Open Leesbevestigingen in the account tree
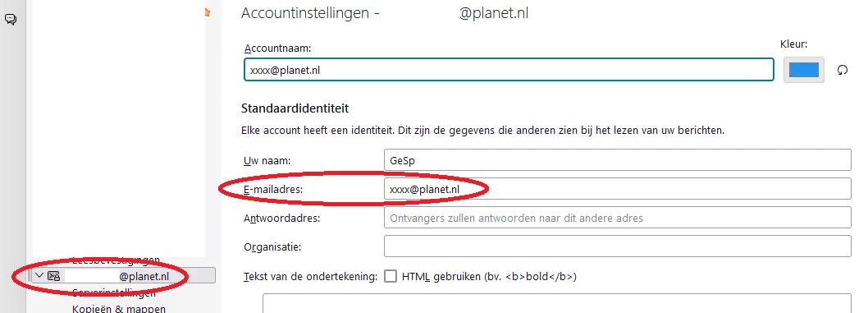Viewport: 868px width, 313px height. point(116,260)
